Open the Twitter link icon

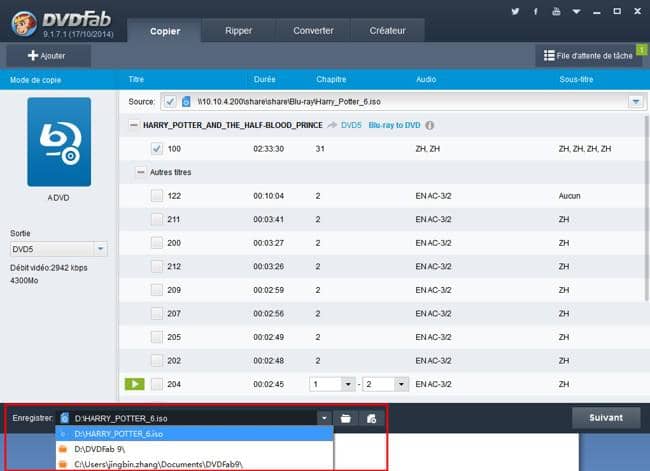pyautogui.click(x=515, y=11)
